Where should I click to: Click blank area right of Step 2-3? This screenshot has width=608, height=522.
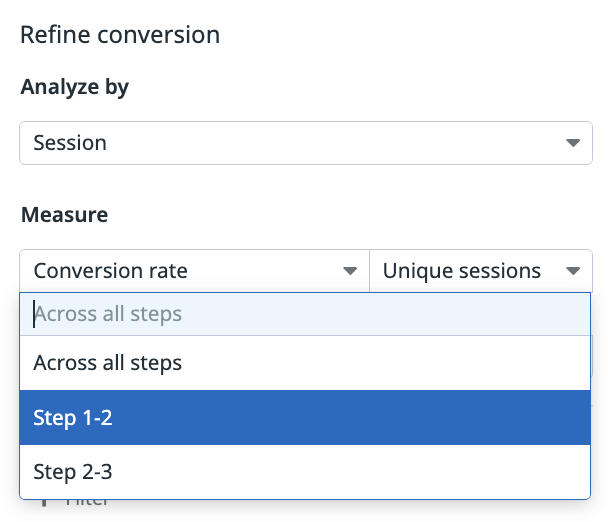(x=349, y=472)
